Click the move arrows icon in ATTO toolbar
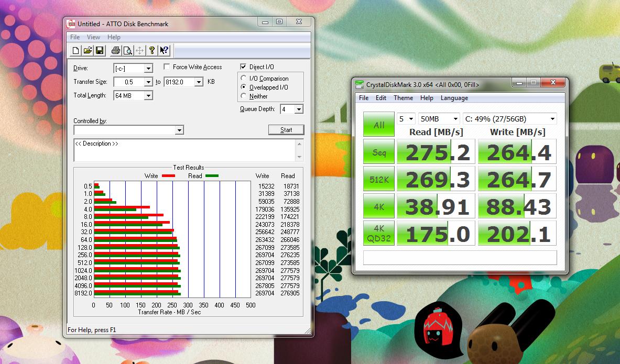Viewport: 620px width, 364px height. (139, 51)
